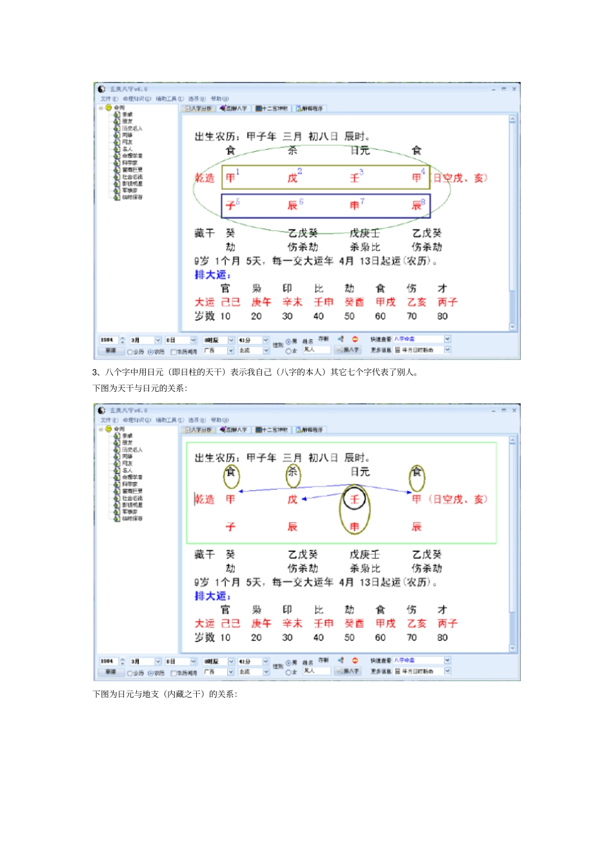Click the name field 无人 in upper window
Image resolution: width=613 pixels, height=868 pixels.
tap(316, 349)
